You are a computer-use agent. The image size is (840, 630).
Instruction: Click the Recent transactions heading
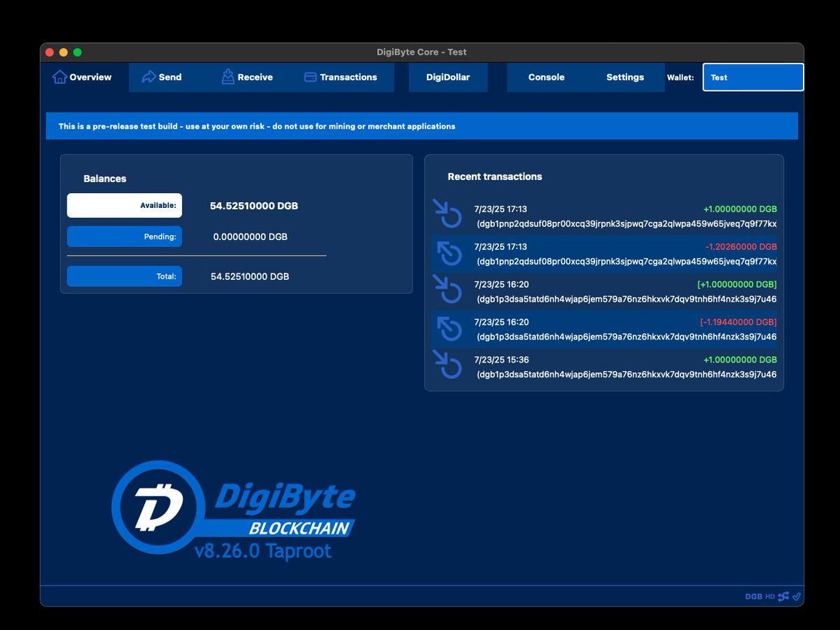point(495,176)
